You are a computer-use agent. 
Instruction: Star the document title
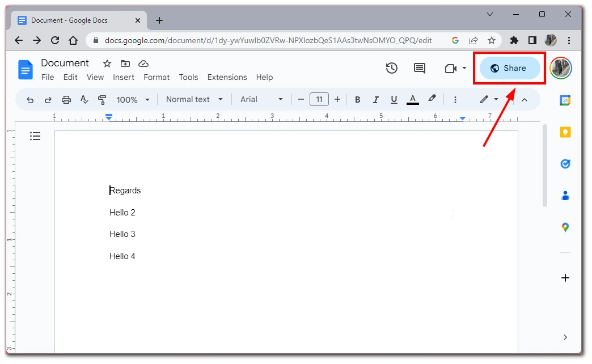click(107, 64)
